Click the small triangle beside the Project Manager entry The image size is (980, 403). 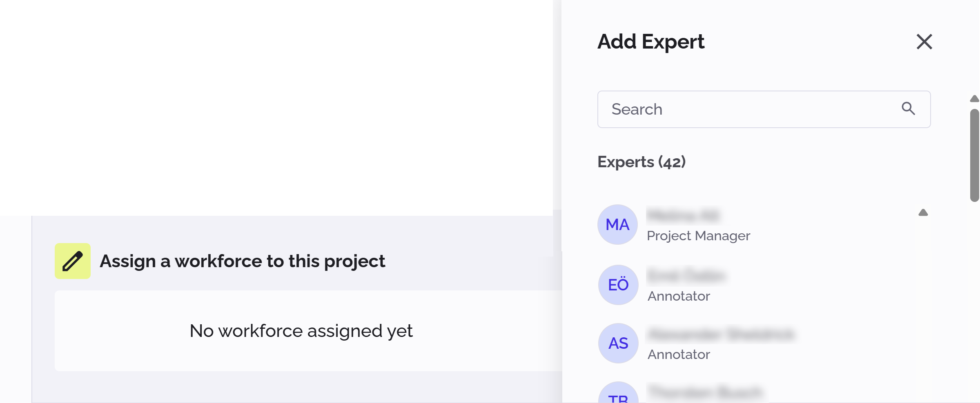coord(924,213)
